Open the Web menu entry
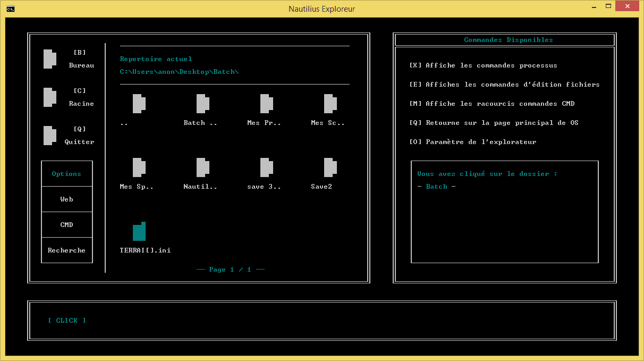This screenshot has width=644, height=361. click(x=67, y=199)
